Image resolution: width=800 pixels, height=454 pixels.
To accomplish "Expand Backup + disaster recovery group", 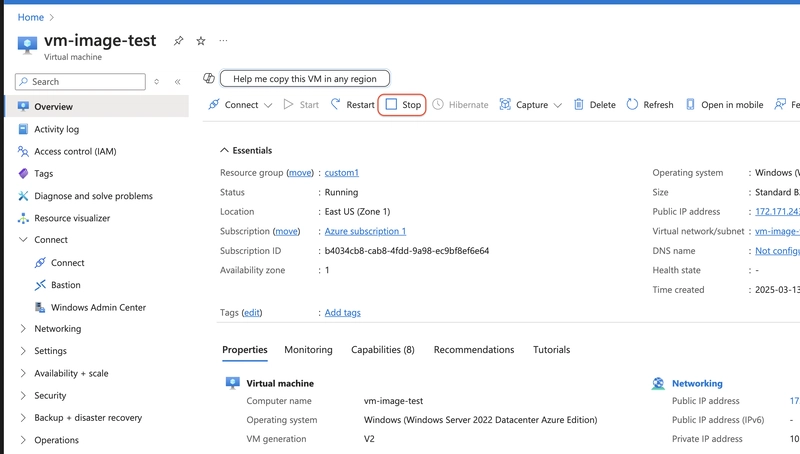I will [x=23, y=418].
